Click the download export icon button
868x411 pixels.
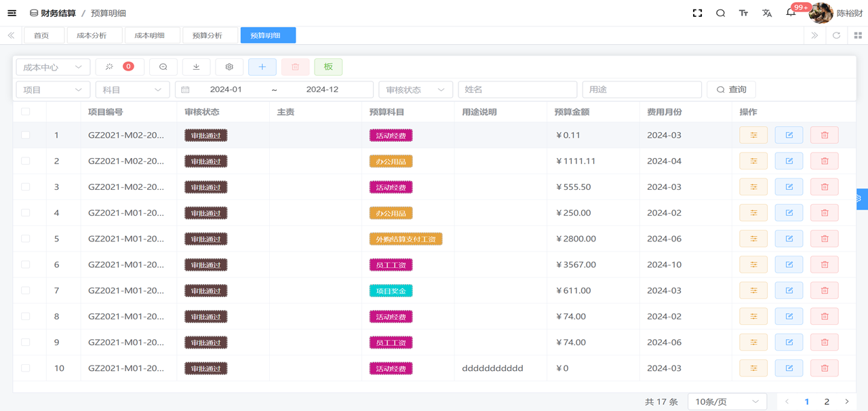pyautogui.click(x=196, y=67)
